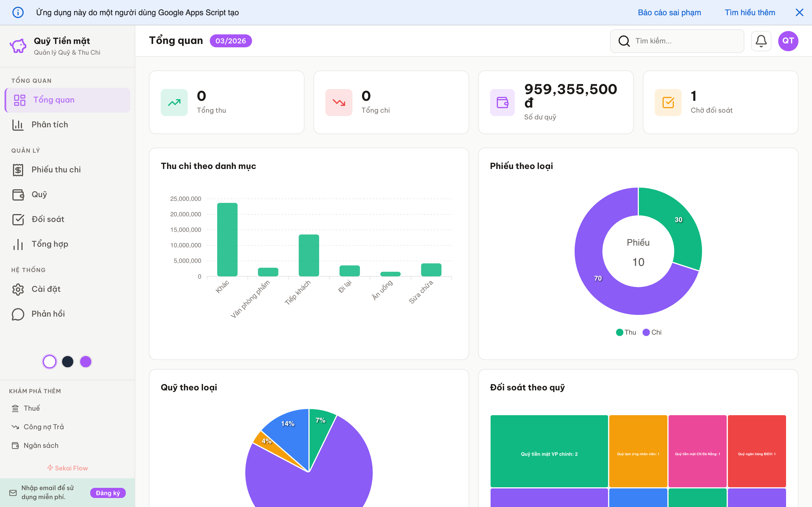Toggle the Thu legend in donut chart
Screen dimensions: 812x507
(x=626, y=332)
